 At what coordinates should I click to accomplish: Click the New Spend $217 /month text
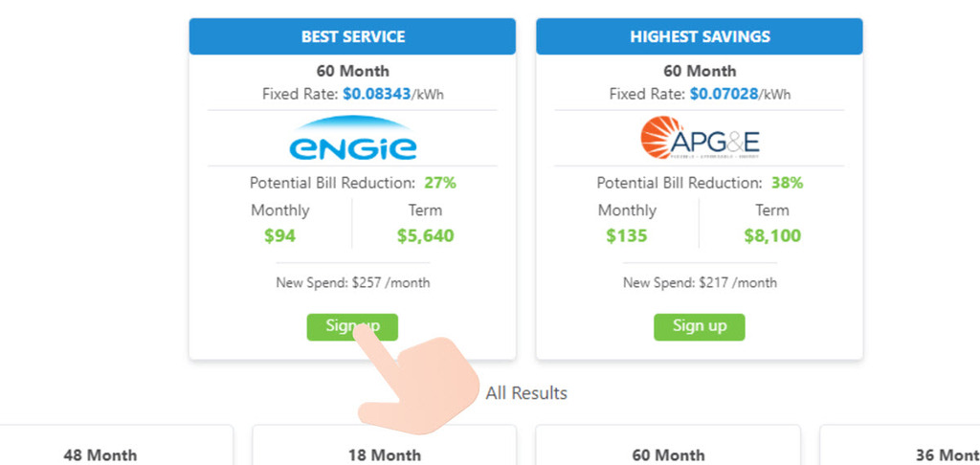700,283
